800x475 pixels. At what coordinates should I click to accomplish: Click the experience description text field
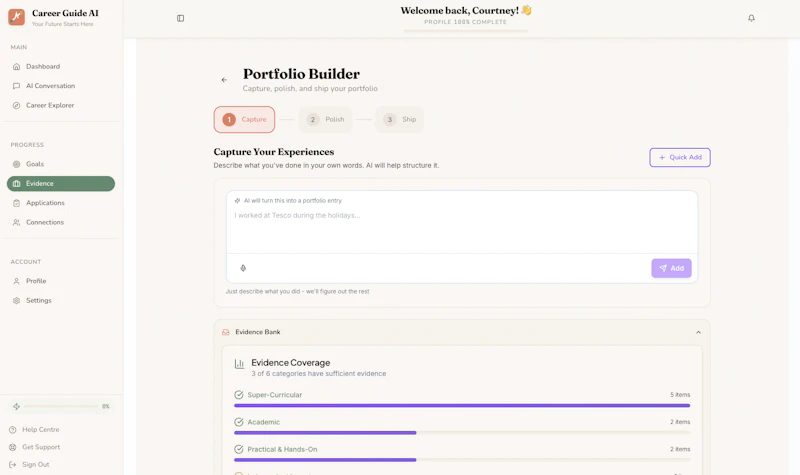point(462,222)
